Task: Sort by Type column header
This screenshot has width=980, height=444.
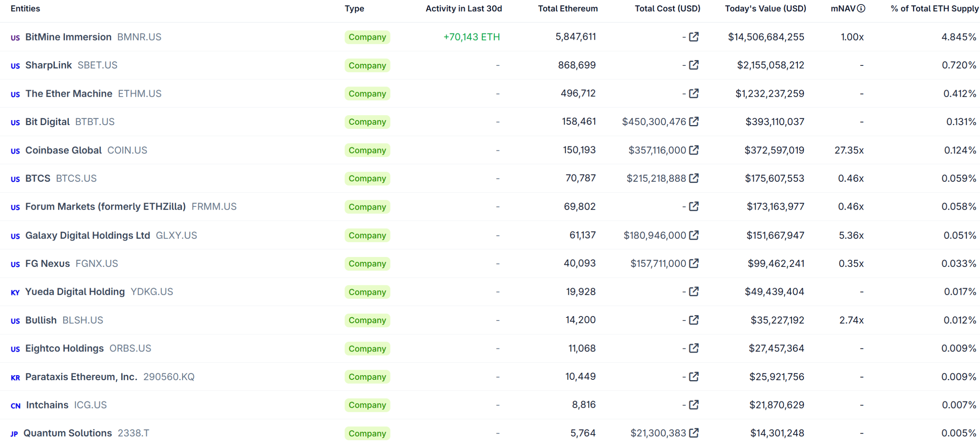Action: coord(354,8)
